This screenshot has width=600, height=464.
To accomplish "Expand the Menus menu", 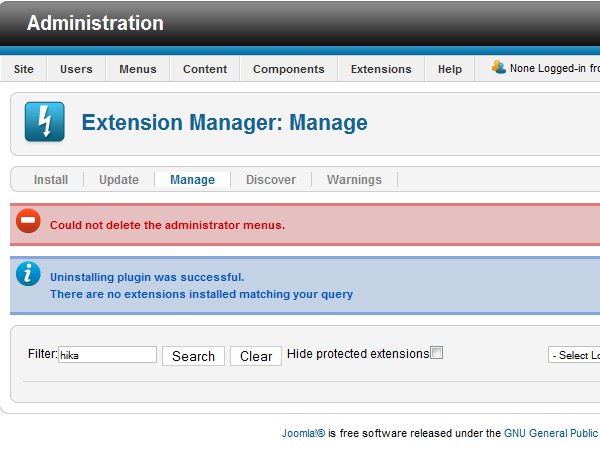I will pyautogui.click(x=138, y=69).
